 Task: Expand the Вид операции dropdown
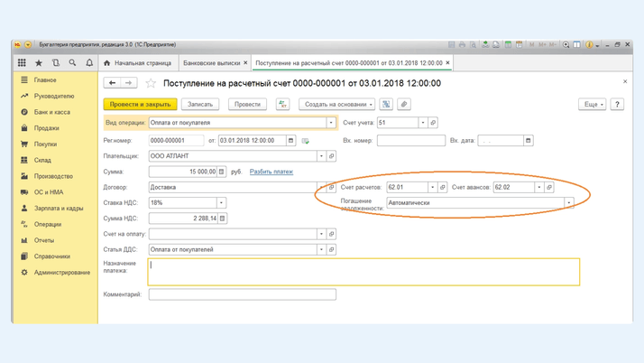pos(331,123)
